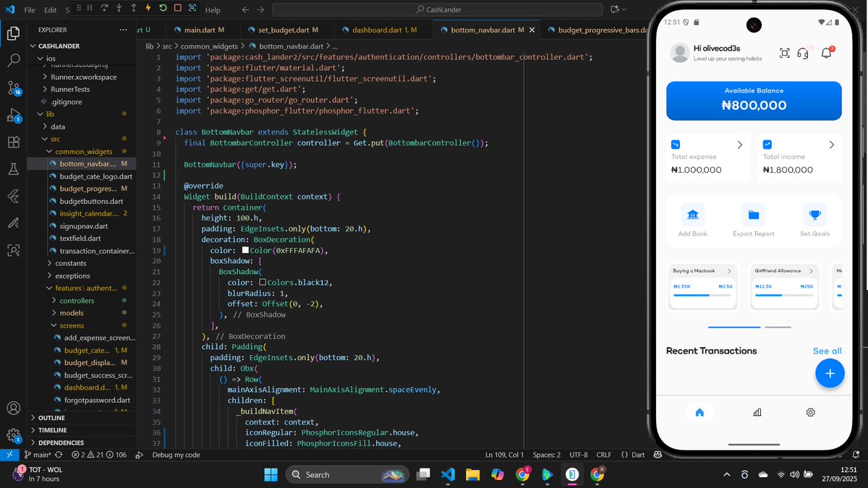
Task: Close the bottom_navbar.dart tab
Action: pos(532,30)
